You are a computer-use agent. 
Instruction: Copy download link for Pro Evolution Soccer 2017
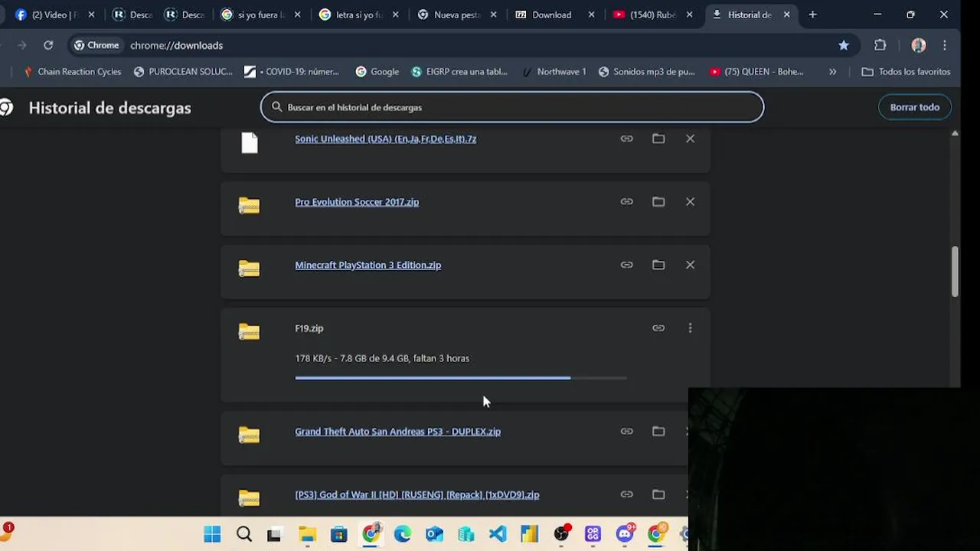pos(626,202)
